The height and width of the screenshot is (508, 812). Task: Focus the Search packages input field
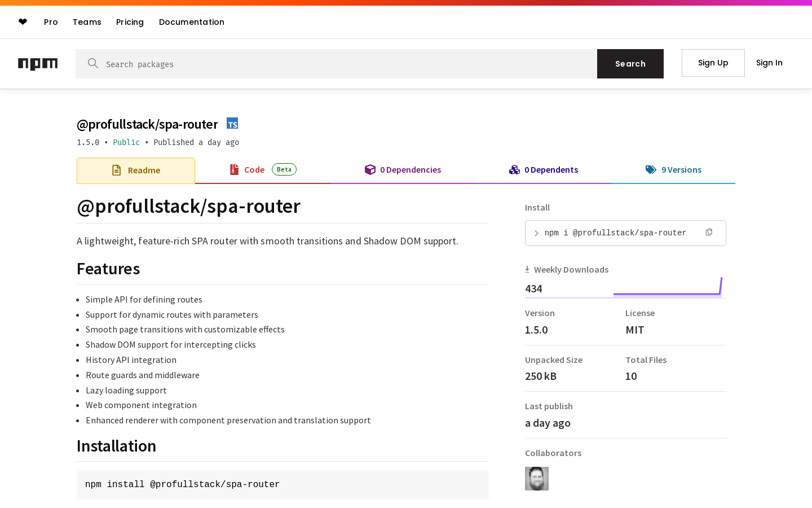point(336,64)
